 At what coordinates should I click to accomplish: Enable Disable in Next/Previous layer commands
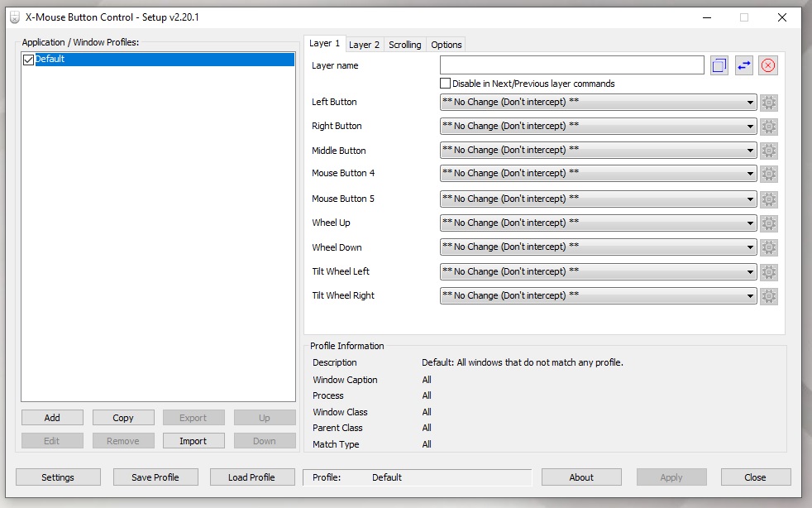(x=446, y=84)
